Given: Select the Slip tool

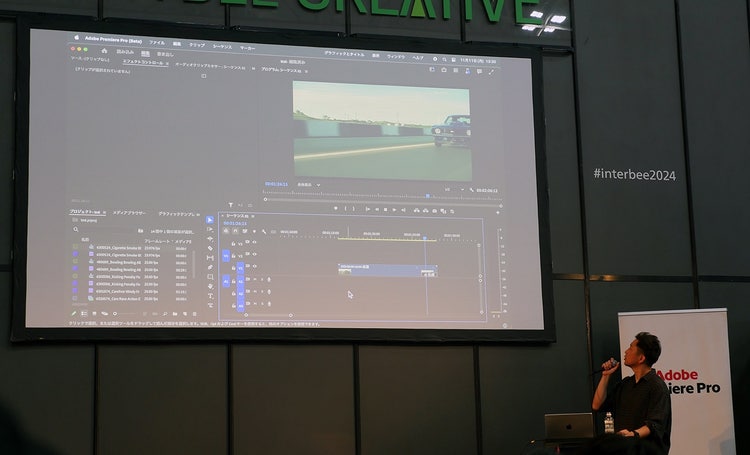Looking at the screenshot, I should (x=210, y=257).
